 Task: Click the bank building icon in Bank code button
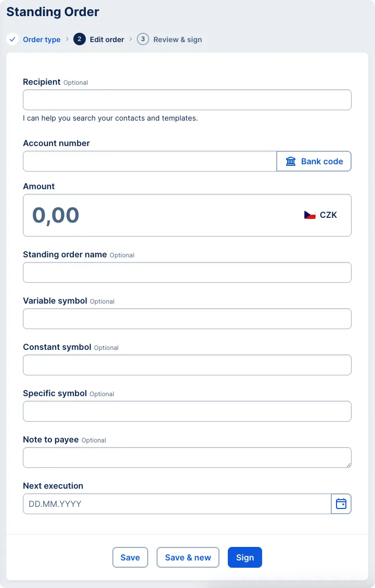point(290,161)
